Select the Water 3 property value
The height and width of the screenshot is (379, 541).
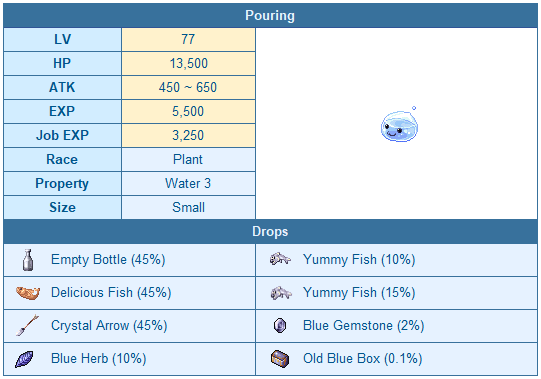coord(188,183)
